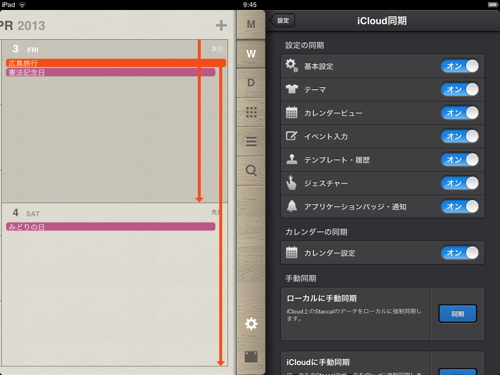The height and width of the screenshot is (375, 500).
Task: Click the hand icon beside ジェスチャー
Action: tap(291, 183)
